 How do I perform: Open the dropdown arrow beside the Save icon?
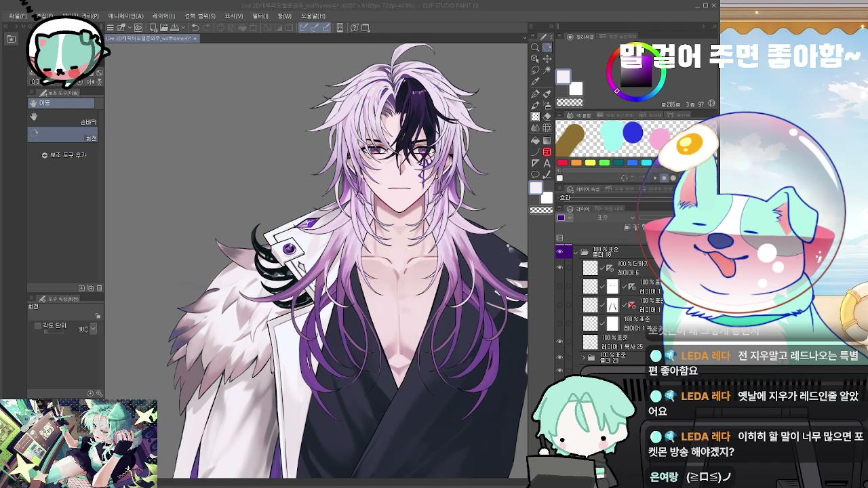tap(183, 28)
